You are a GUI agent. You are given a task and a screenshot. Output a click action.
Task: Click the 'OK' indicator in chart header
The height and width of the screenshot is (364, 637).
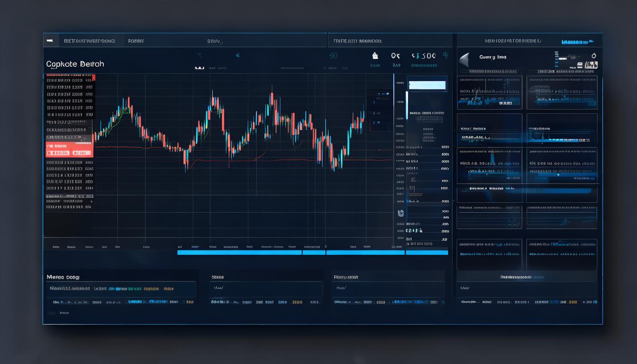pos(395,55)
